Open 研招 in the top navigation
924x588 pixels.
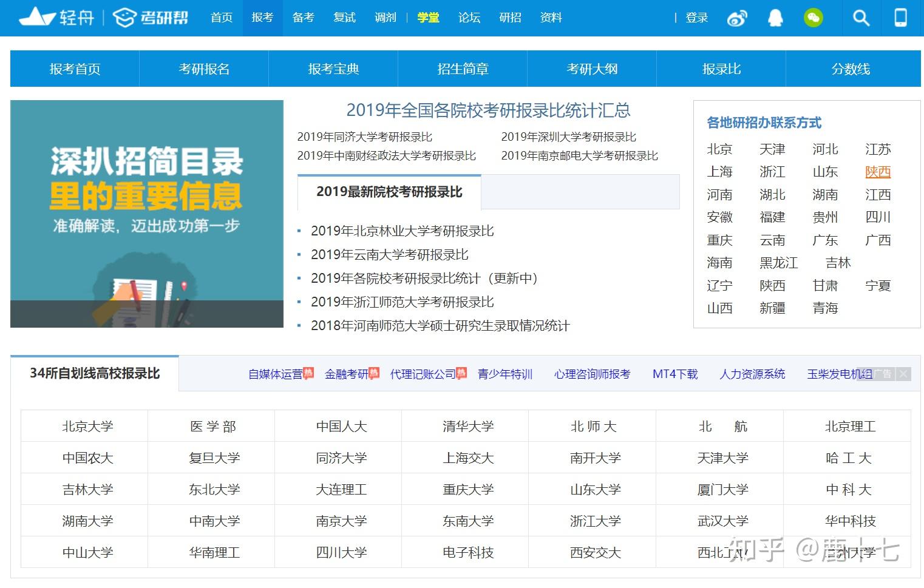pos(510,18)
